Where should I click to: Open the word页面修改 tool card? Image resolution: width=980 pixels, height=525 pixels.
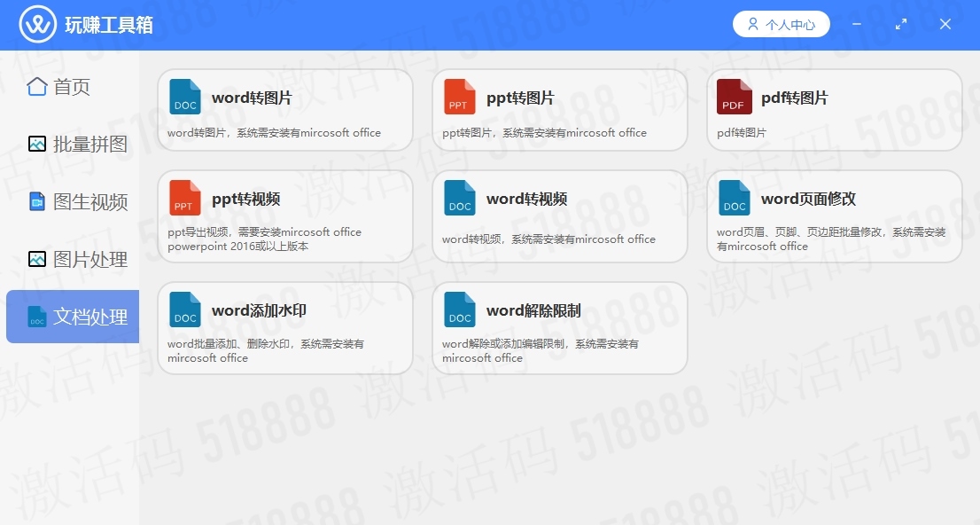click(835, 216)
